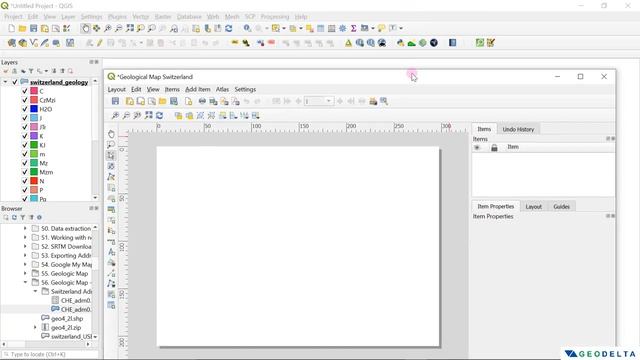This screenshot has width=640, height=360.
Task: Activate the Select/Move Item tool
Action: pyautogui.click(x=111, y=156)
